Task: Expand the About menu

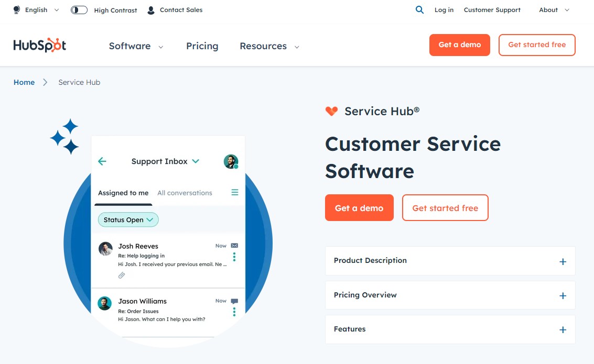Action: coord(552,9)
